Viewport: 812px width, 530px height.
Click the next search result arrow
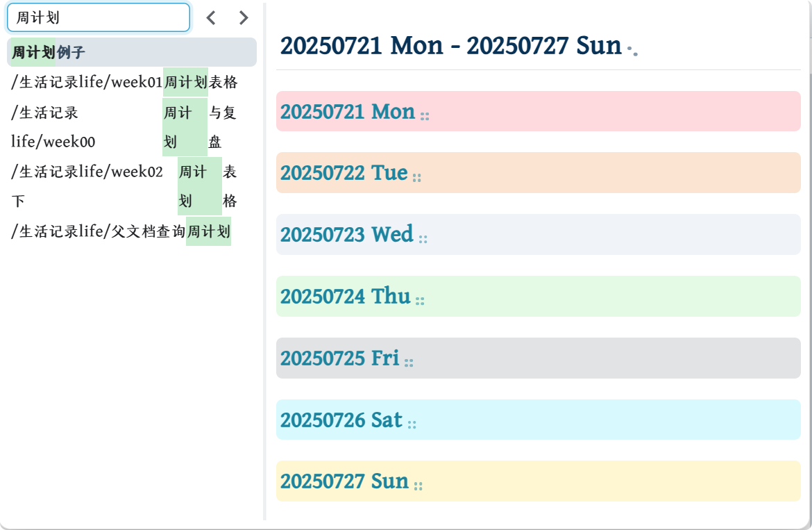tap(243, 18)
